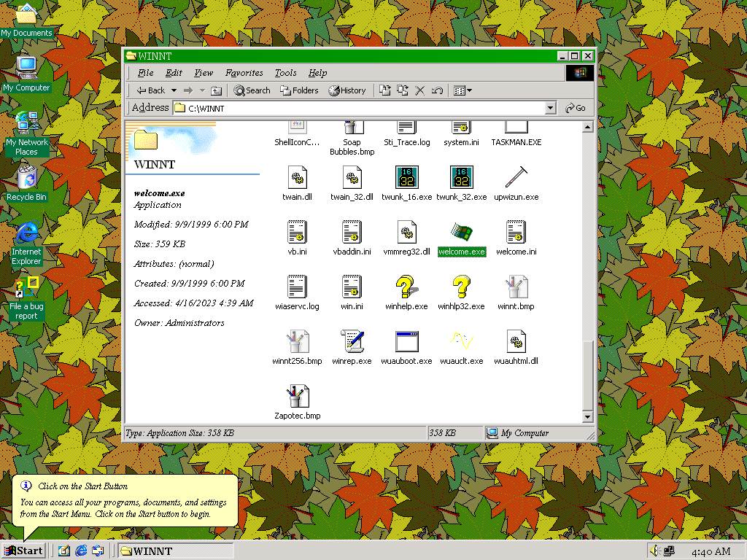Click the volume tray icon
The image size is (747, 560).
coord(655,551)
